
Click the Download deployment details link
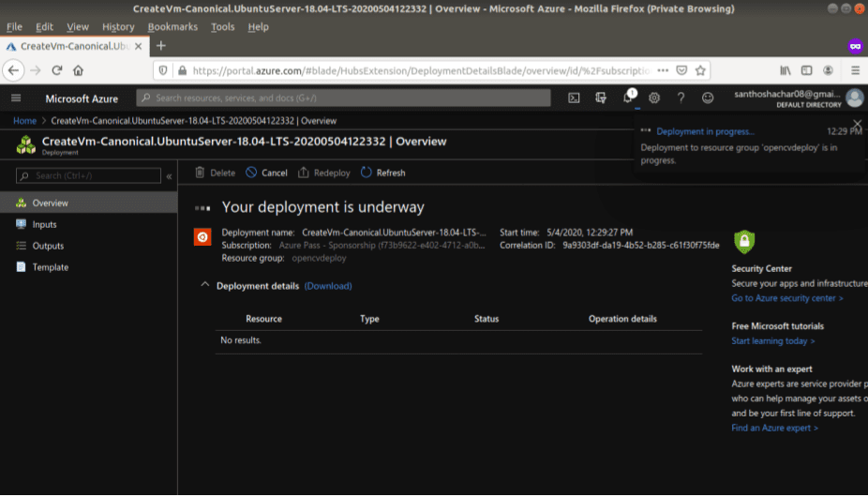pyautogui.click(x=328, y=286)
